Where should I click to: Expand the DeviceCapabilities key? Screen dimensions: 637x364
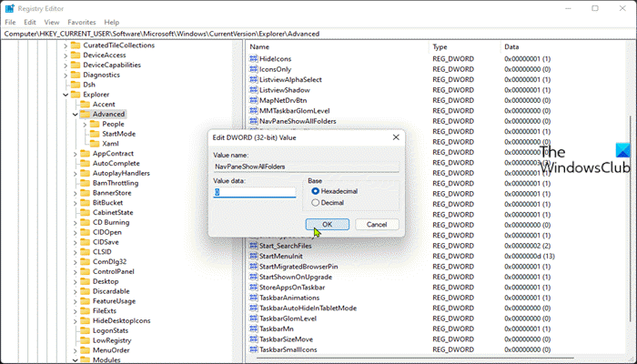click(x=66, y=65)
